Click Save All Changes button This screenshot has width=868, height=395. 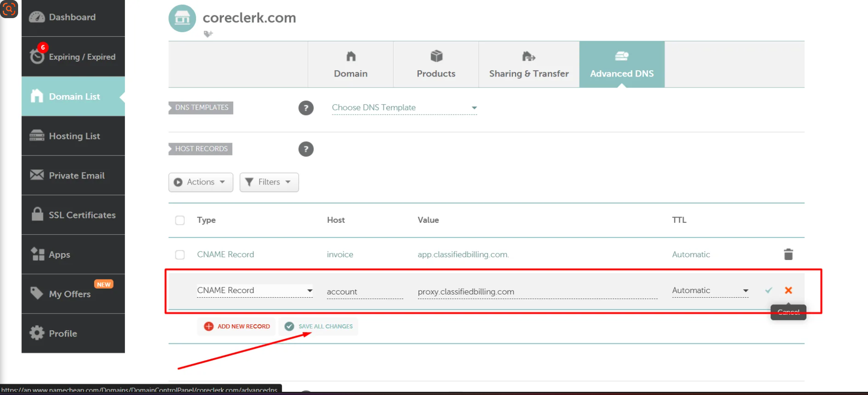(x=319, y=327)
